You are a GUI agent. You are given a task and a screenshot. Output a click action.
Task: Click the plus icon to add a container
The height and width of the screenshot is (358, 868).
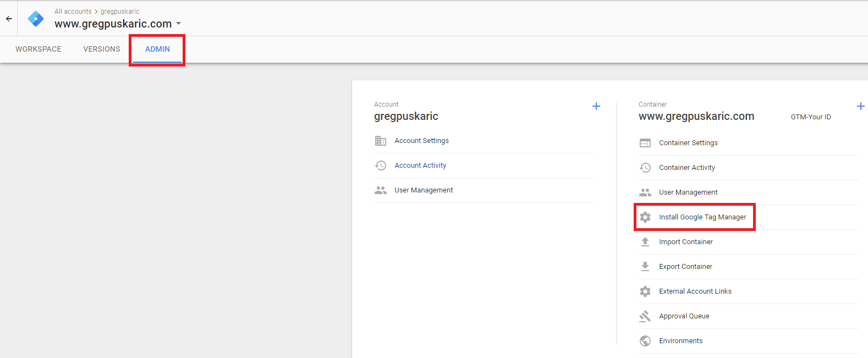pos(861,106)
